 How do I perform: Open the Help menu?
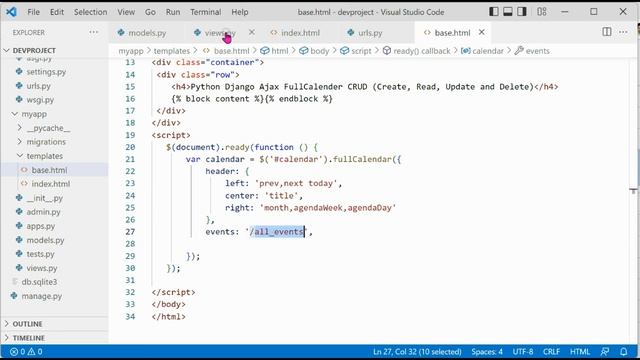pyautogui.click(x=240, y=12)
